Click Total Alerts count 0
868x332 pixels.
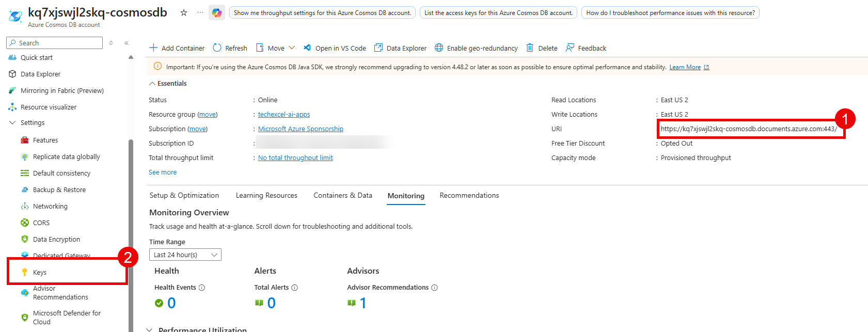point(272,303)
